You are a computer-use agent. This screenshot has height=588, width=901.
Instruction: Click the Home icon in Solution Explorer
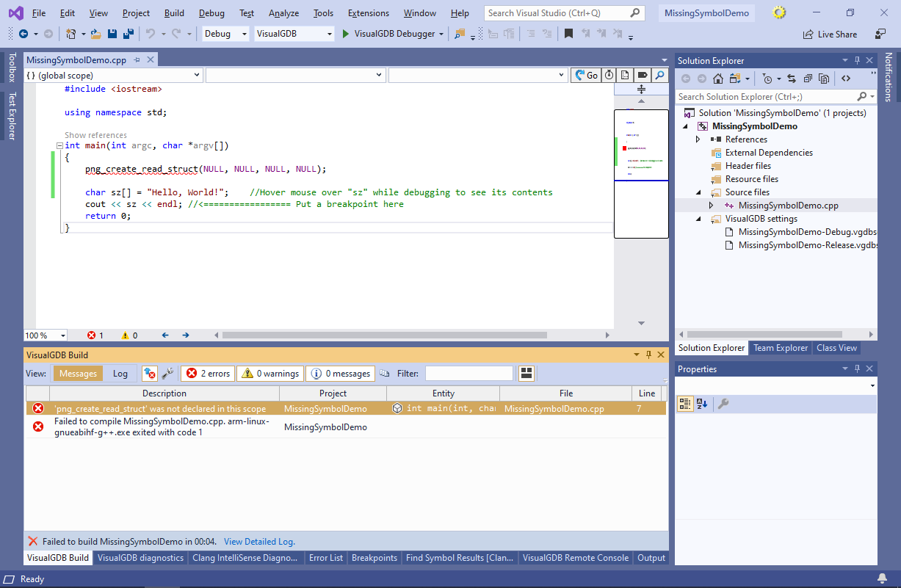click(718, 79)
